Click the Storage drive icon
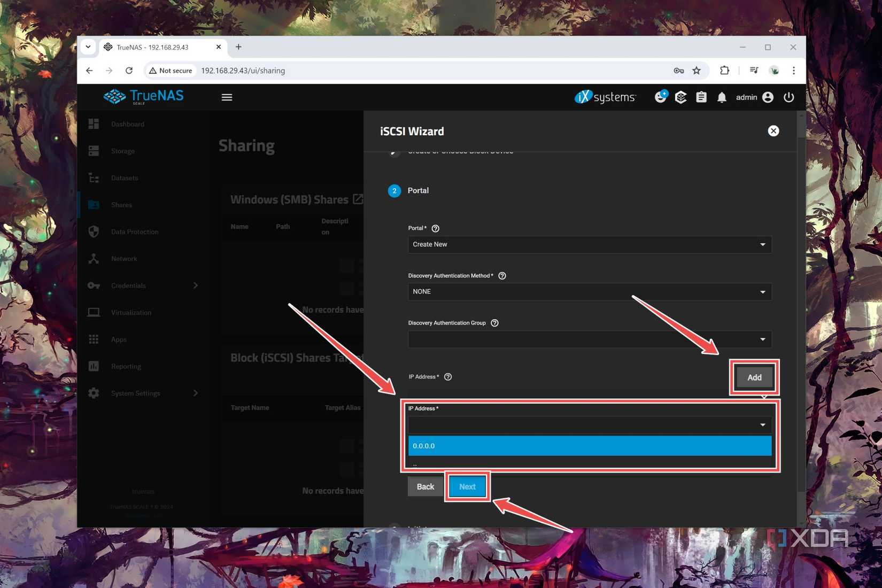 tap(94, 151)
